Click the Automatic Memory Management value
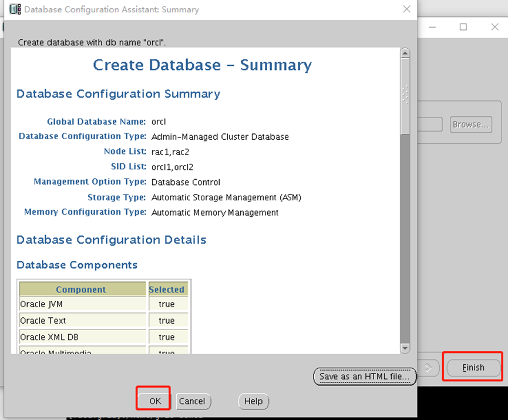The width and height of the screenshot is (508, 420). 215,213
